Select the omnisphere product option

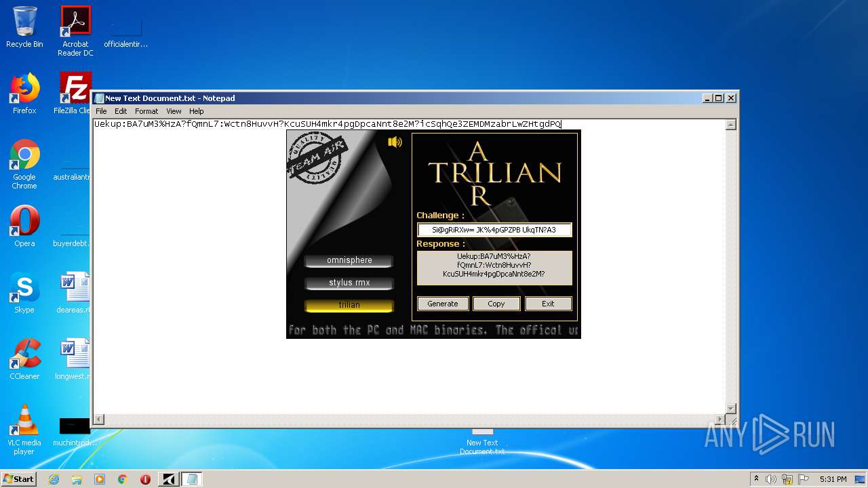[349, 260]
